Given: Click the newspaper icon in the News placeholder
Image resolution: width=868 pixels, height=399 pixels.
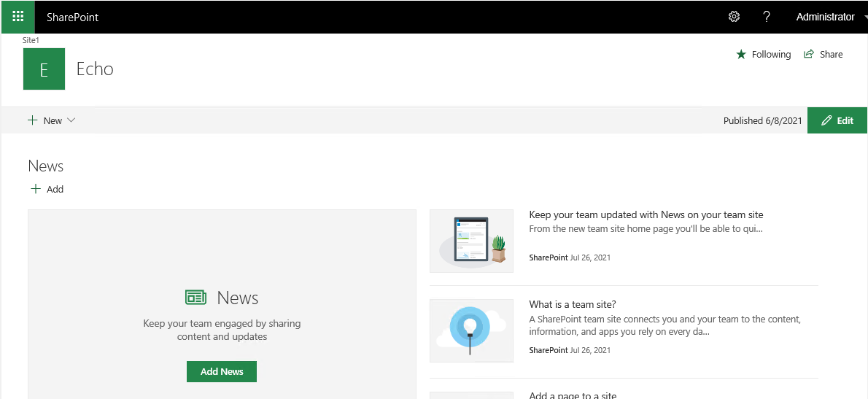Looking at the screenshot, I should (x=196, y=297).
